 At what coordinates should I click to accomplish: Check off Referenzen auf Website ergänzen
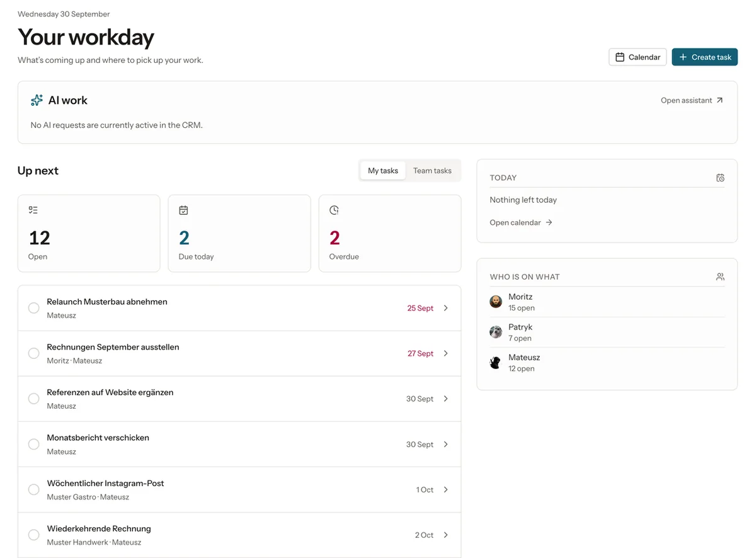[34, 399]
